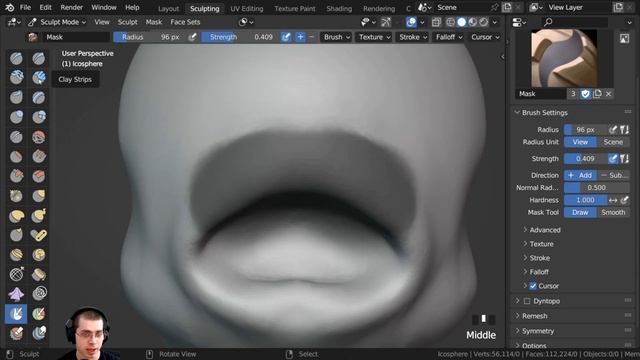Select the Draw Sharp brush

point(39,58)
